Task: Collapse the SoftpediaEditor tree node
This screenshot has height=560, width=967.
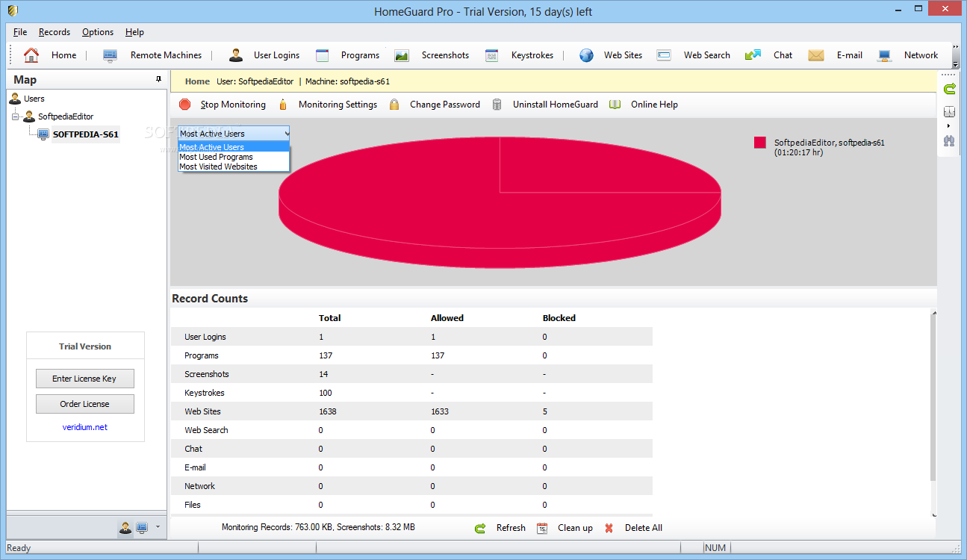Action: [x=16, y=116]
